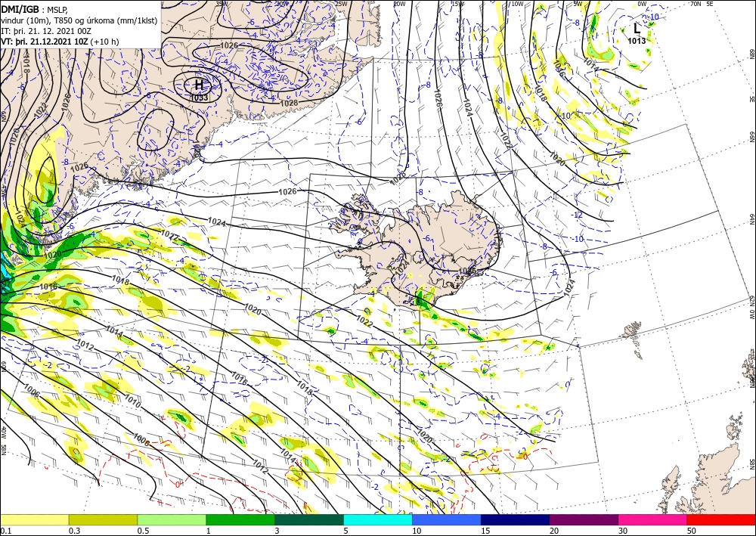Click the legend value label '0.3'
The height and width of the screenshot is (536, 756).
(x=74, y=531)
